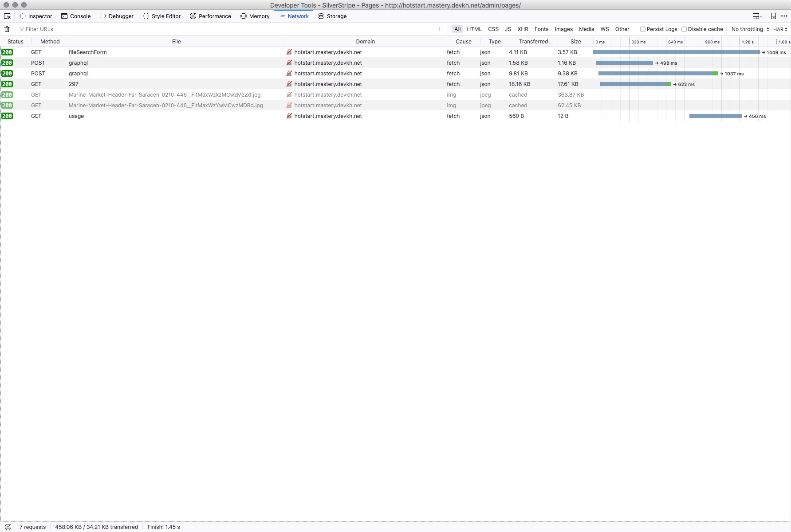Sort by the Transferred column header

[534, 41]
